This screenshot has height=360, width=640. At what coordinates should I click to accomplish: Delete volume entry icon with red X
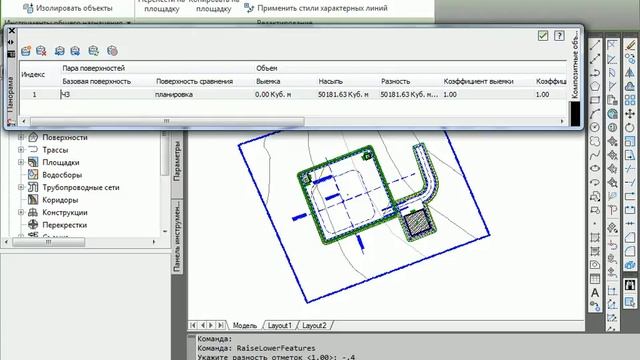tap(41, 51)
